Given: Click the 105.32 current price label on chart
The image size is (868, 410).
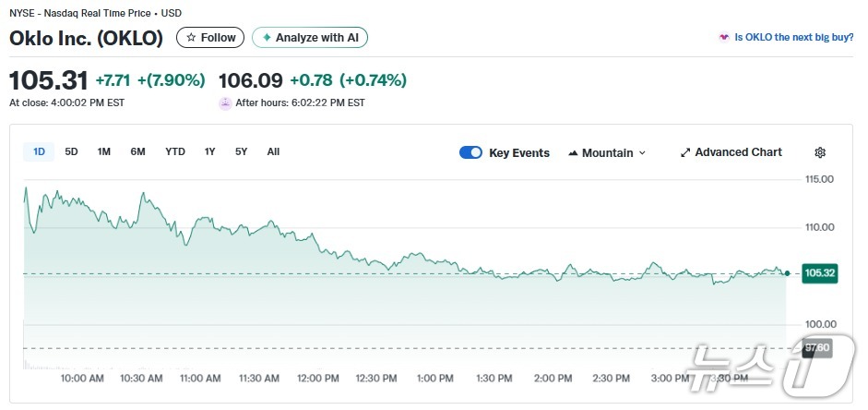Looking at the screenshot, I should click(x=819, y=273).
